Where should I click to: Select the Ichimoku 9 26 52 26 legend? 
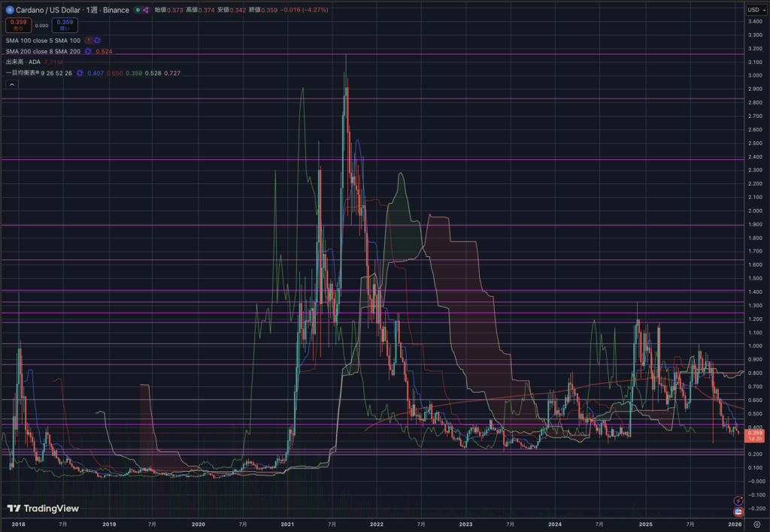point(39,73)
